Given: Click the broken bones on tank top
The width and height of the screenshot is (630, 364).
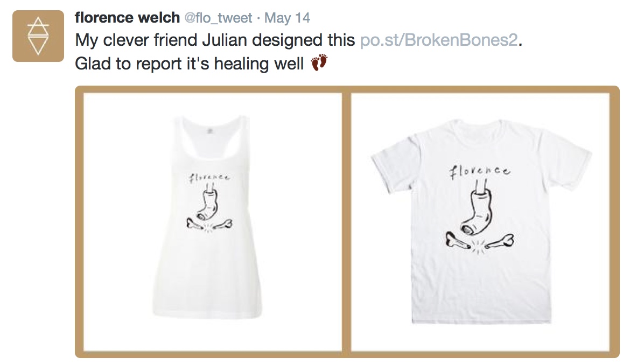Looking at the screenshot, I should click(x=209, y=225).
